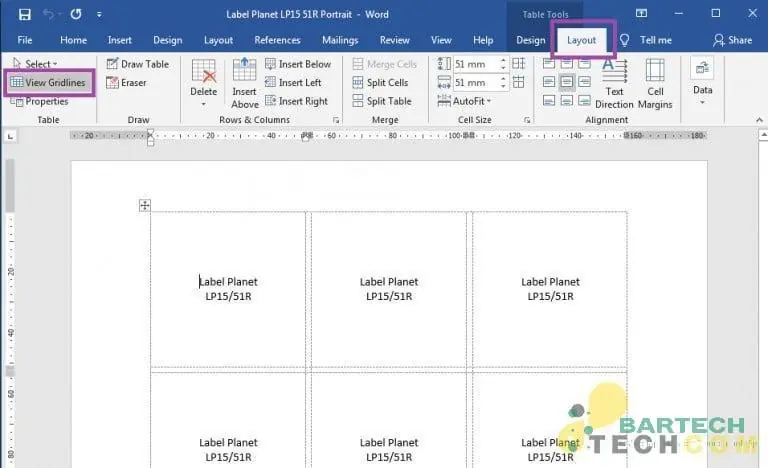Open the References tab
768x468 pixels.
pyautogui.click(x=277, y=40)
